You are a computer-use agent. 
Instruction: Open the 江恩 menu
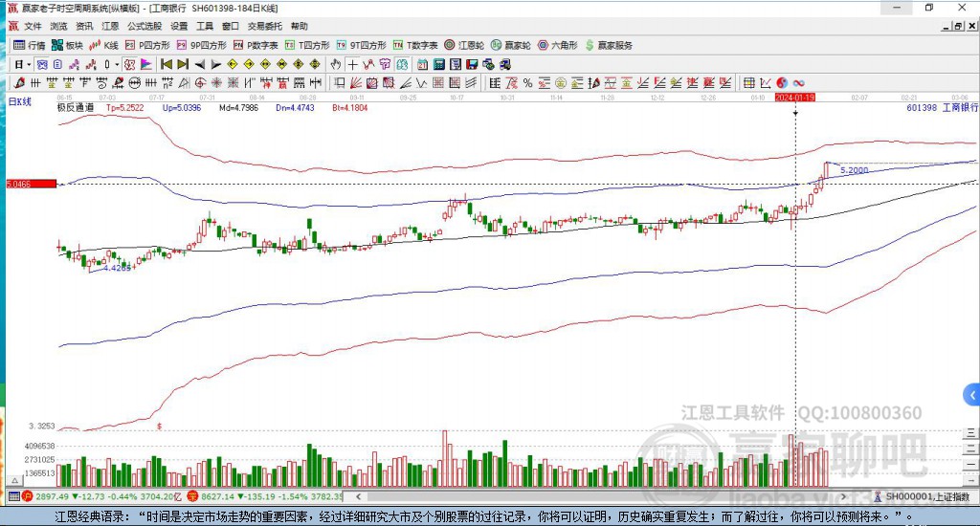110,26
